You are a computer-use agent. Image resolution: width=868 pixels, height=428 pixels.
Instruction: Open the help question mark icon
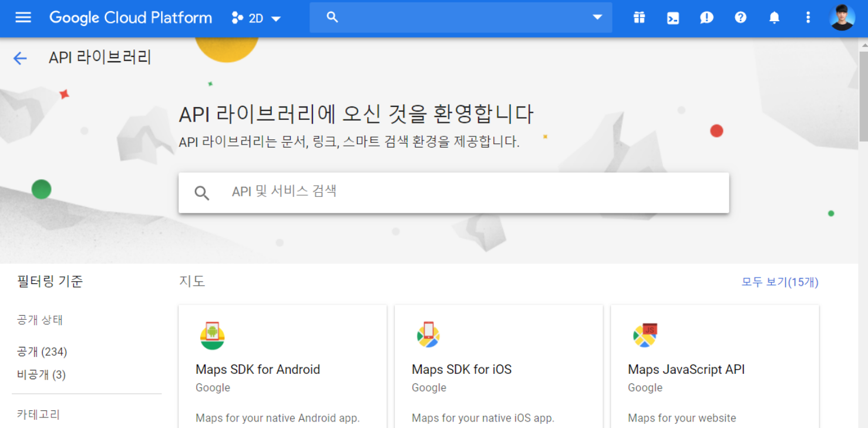coord(741,18)
